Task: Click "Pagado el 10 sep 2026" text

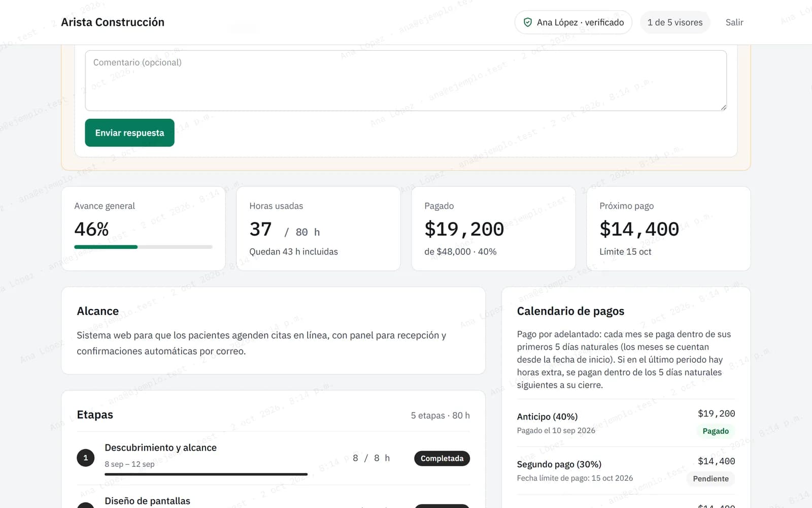Action: 556,430
